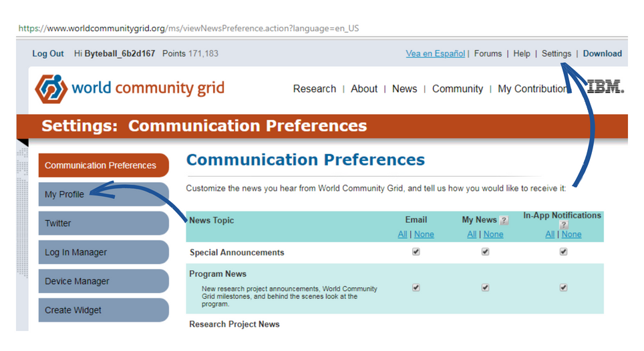Open the Twitter settings tab
The image size is (644, 351).
tap(104, 223)
